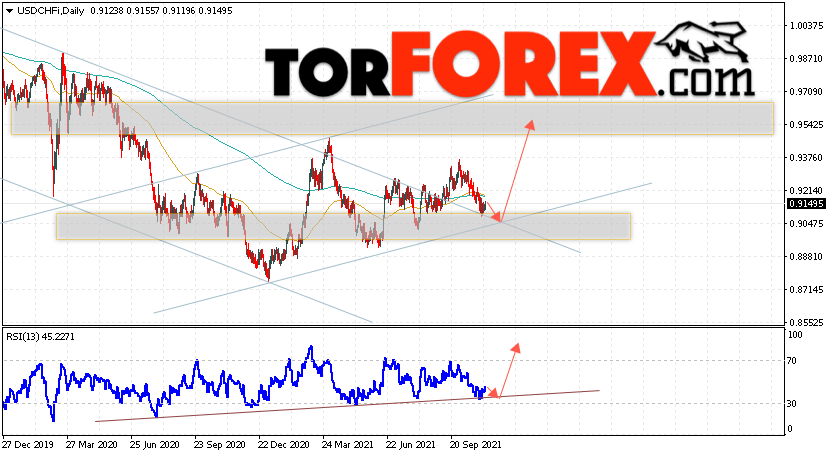The height and width of the screenshot is (456, 830).
Task: Select the OHLC values 0.91238 0.91557 text
Action: coord(123,11)
